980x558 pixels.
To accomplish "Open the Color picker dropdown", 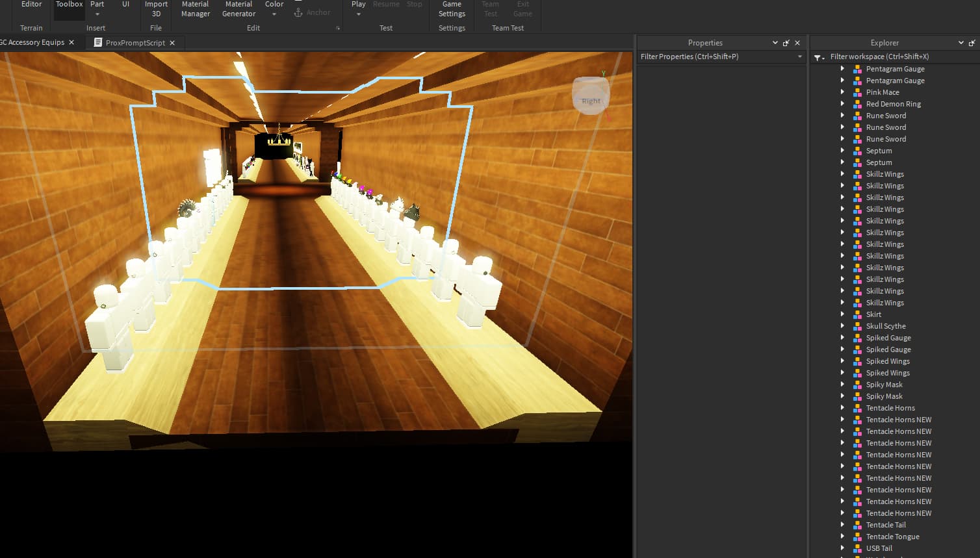I will tap(274, 14).
